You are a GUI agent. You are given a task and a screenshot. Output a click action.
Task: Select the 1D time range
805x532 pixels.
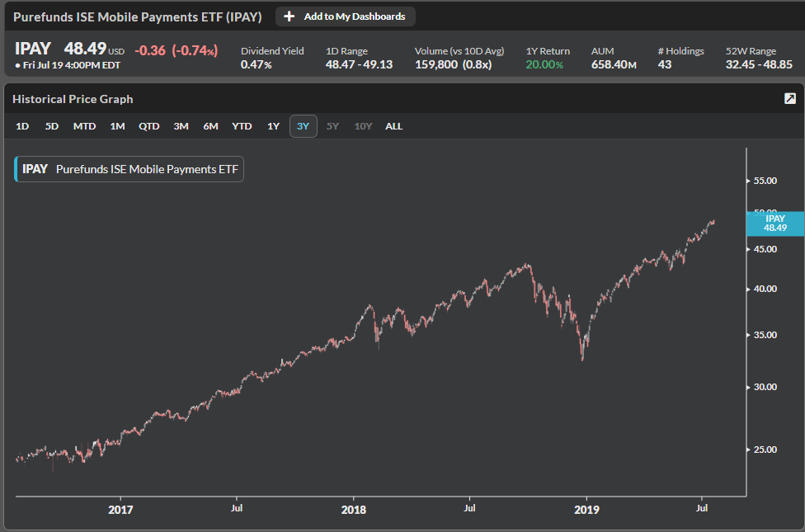click(x=22, y=126)
